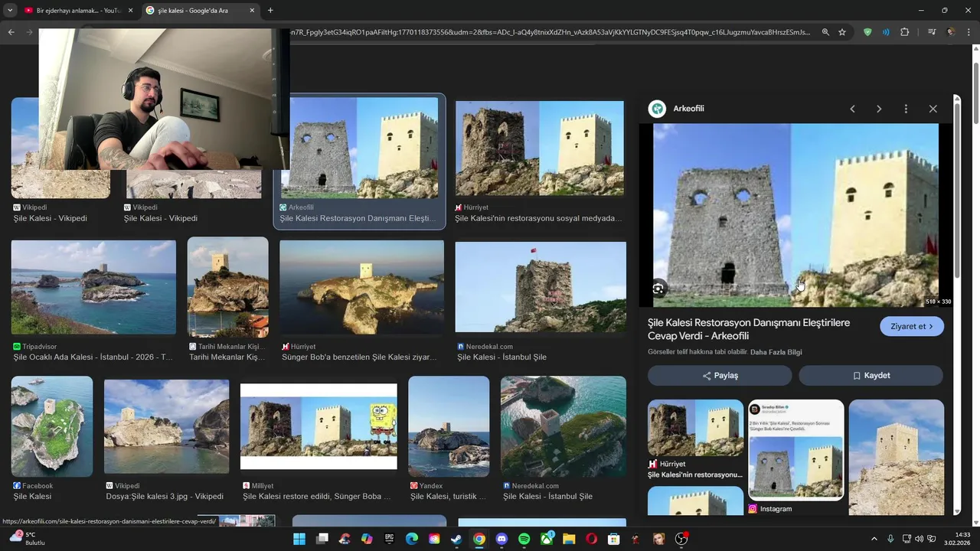The width and height of the screenshot is (980, 551).
Task: Open the Milliyet SpongeBob comparison image
Action: coord(318,426)
